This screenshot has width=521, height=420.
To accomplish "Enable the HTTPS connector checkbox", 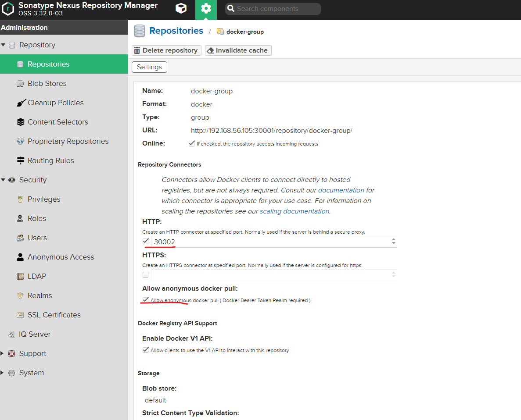I will 145,275.
